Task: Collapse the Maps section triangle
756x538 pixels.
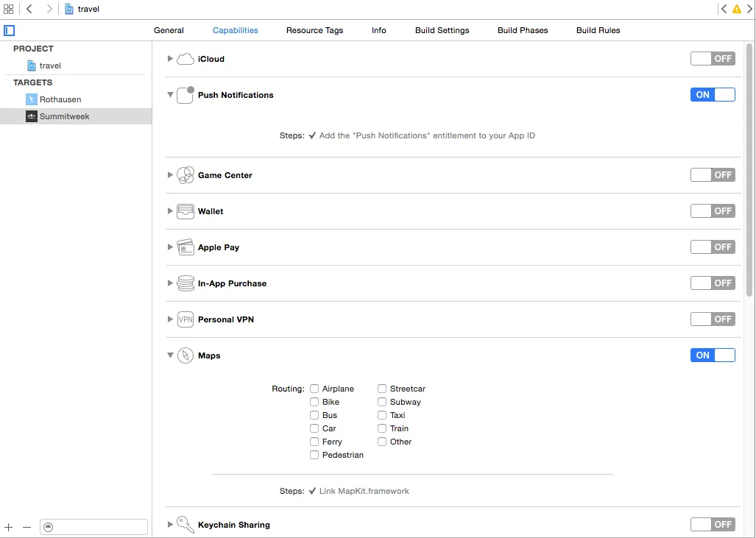Action: (x=170, y=355)
